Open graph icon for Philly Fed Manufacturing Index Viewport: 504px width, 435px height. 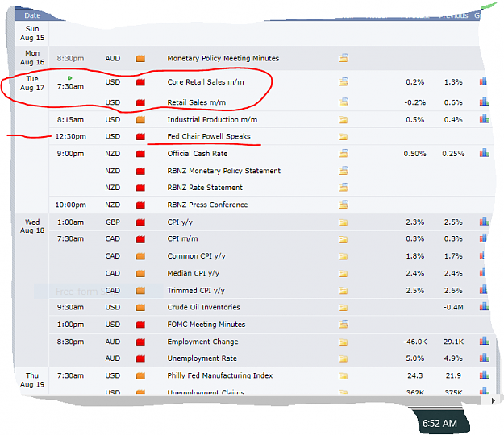[485, 375]
